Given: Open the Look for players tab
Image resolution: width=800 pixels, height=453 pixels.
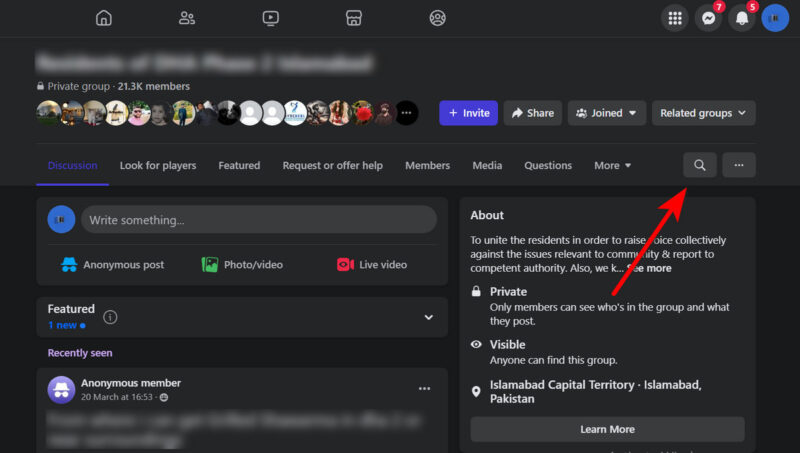Looking at the screenshot, I should click(158, 165).
